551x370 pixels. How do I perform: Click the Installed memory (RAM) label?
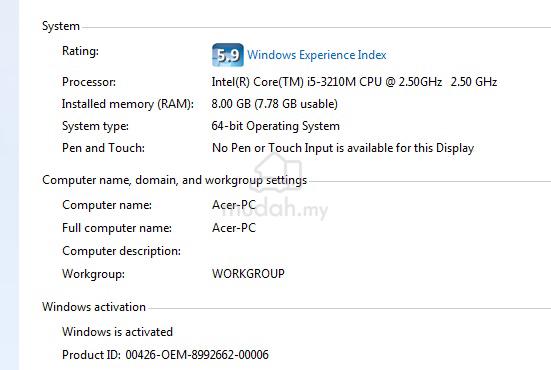pos(128,104)
